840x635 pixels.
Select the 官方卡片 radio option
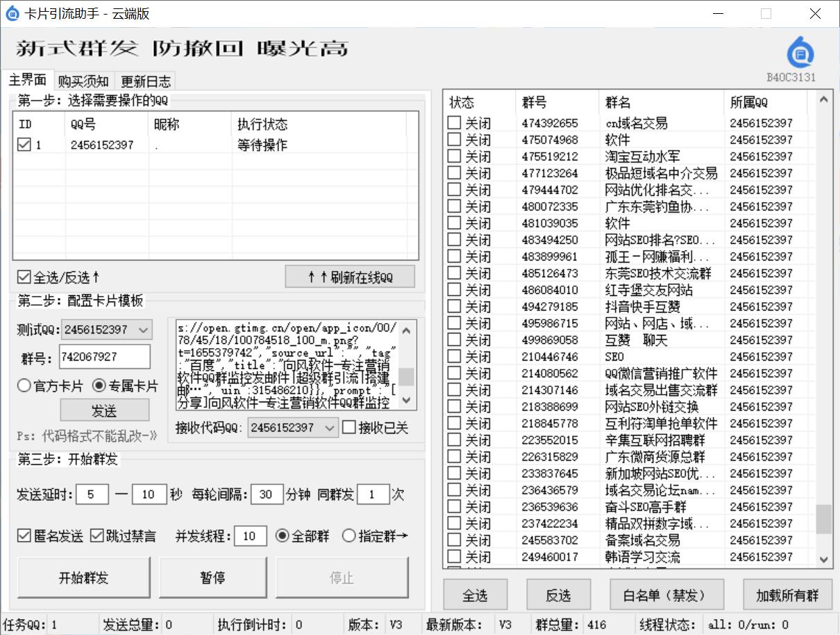pos(50,386)
